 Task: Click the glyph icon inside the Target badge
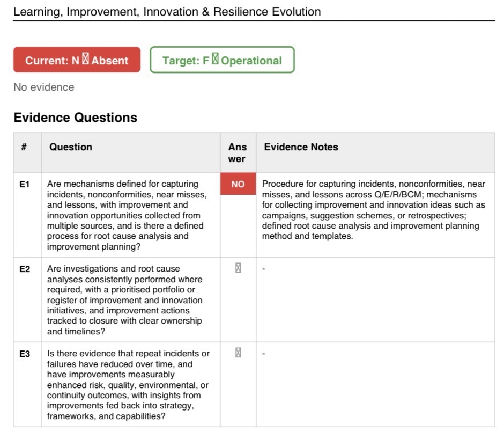coord(215,60)
